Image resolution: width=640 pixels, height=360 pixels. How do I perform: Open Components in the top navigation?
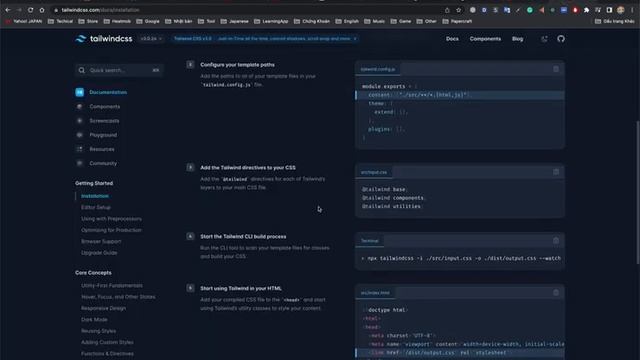click(485, 39)
